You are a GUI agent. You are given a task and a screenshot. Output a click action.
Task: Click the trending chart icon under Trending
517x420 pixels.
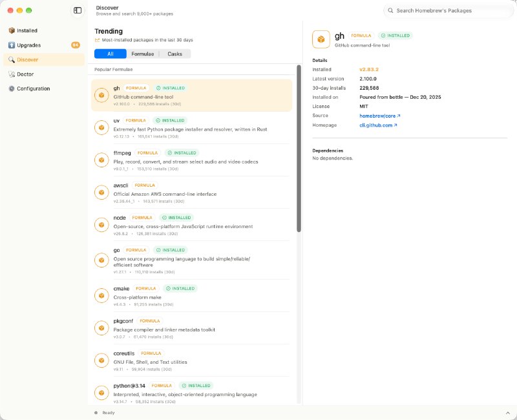(97, 40)
